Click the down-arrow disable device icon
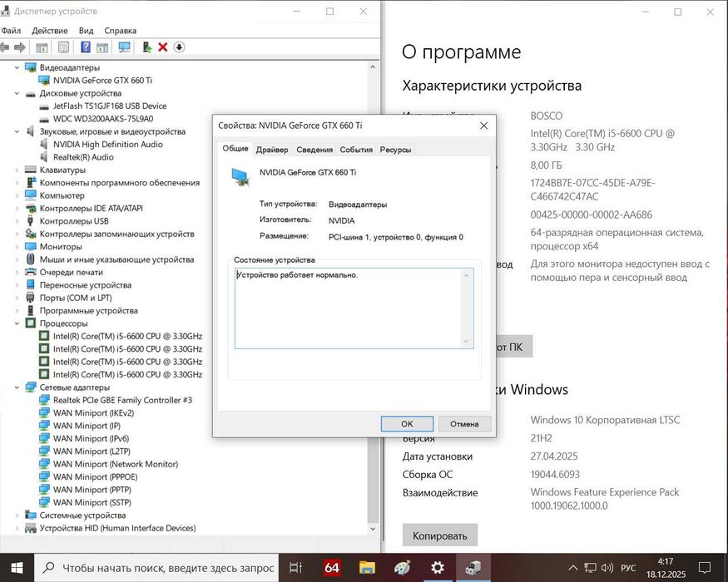Viewport: 728px width, 582px height. click(179, 47)
